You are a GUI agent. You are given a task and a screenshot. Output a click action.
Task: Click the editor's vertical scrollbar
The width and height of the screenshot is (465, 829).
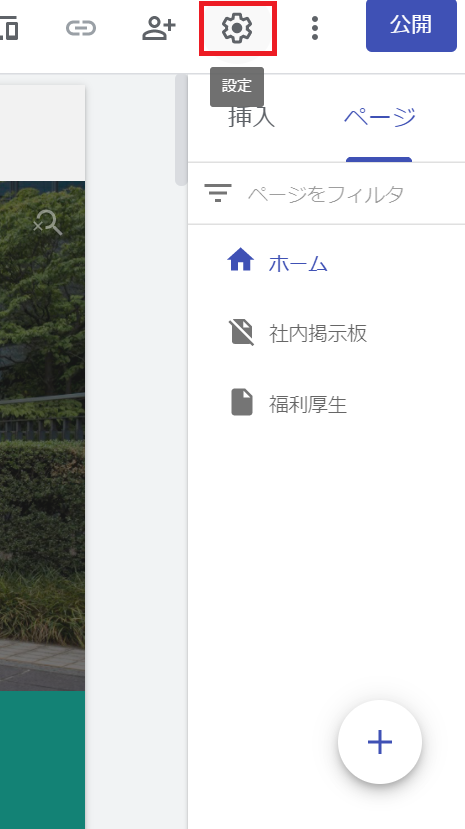[181, 130]
